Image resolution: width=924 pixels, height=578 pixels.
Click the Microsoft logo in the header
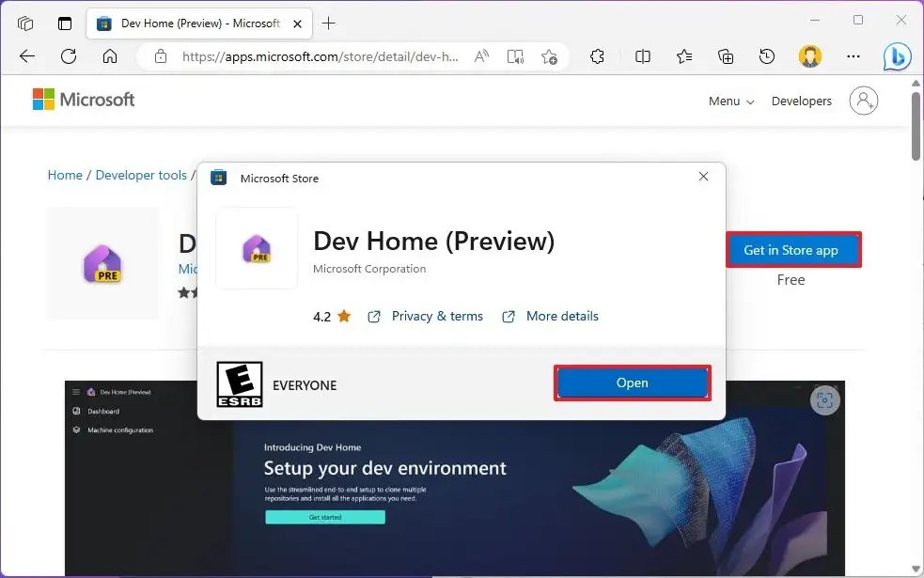point(84,100)
